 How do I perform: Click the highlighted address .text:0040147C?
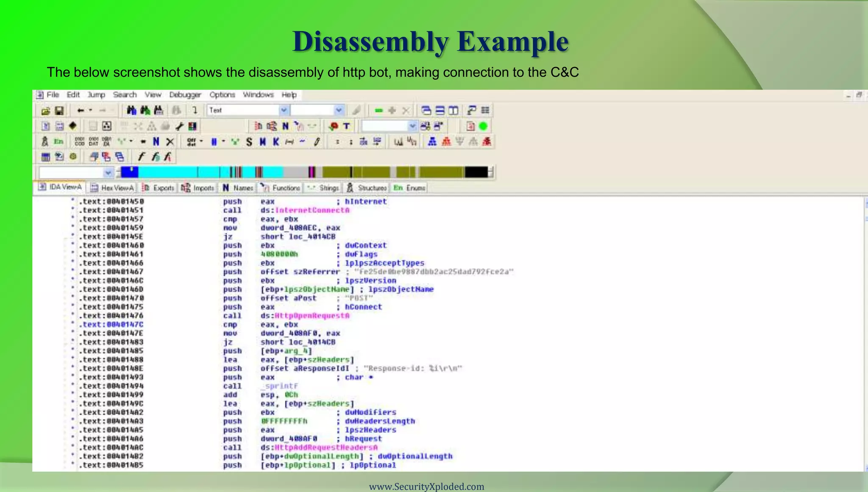[x=111, y=325]
